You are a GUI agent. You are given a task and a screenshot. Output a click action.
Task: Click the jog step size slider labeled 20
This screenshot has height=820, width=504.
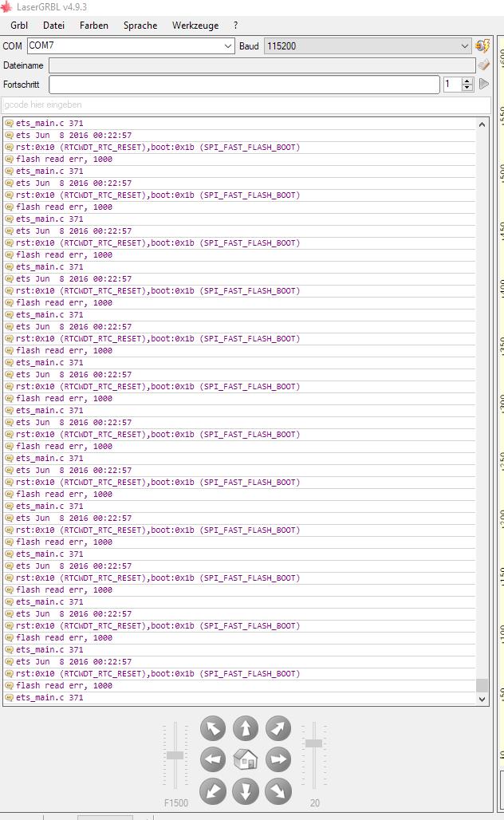click(313, 743)
